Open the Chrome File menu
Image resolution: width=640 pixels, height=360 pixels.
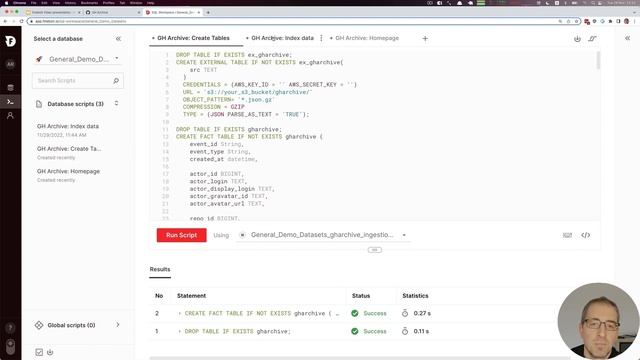[x=34, y=2]
